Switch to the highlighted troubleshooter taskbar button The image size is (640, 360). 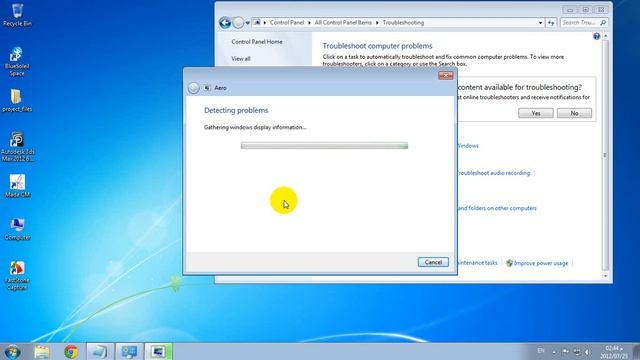point(158,351)
